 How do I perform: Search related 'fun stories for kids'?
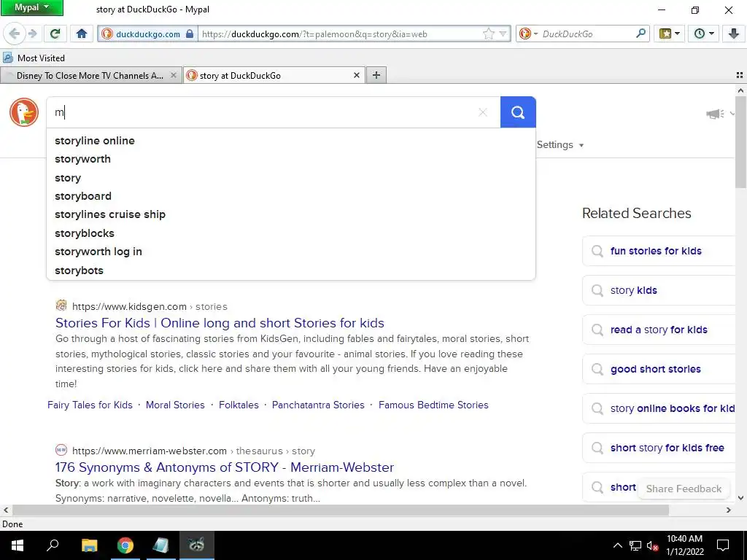(x=659, y=251)
